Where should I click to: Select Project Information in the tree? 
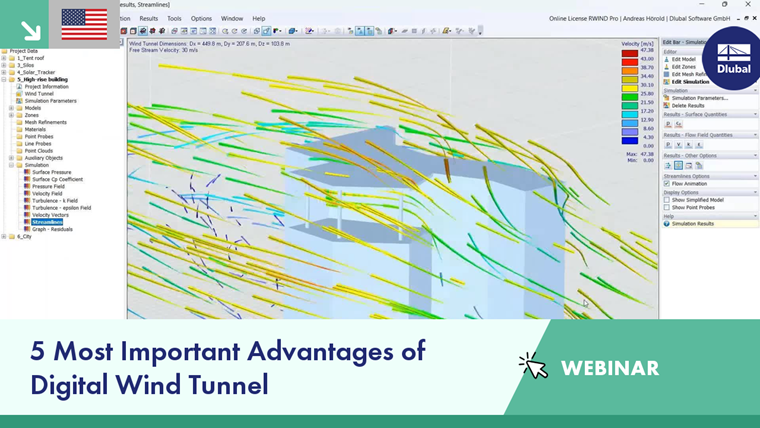tap(47, 87)
